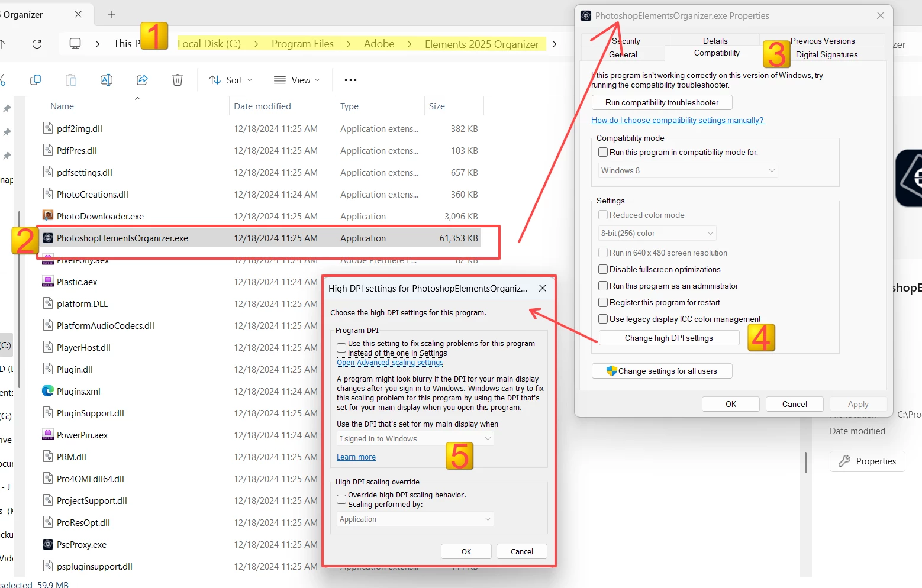The image size is (922, 588).
Task: Open the See more ellipsis menu in Explorer
Action: 350,80
